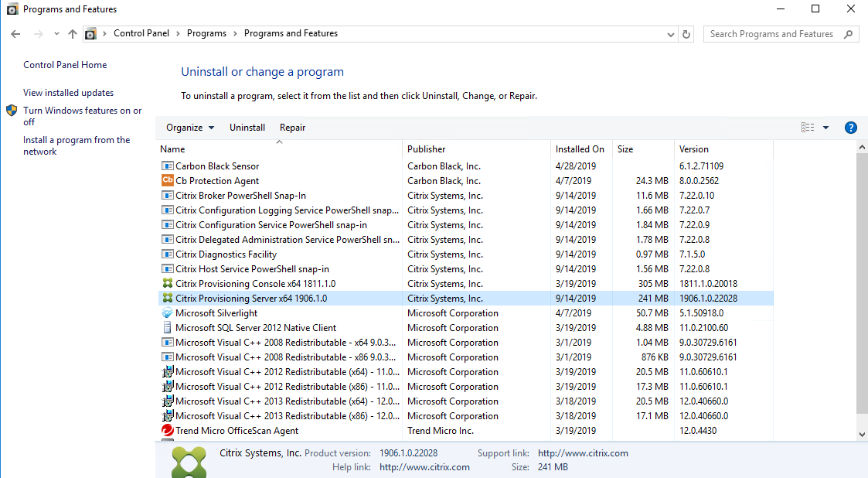Viewport: 868px width, 478px height.
Task: Open Install a program from the network
Action: coord(77,145)
